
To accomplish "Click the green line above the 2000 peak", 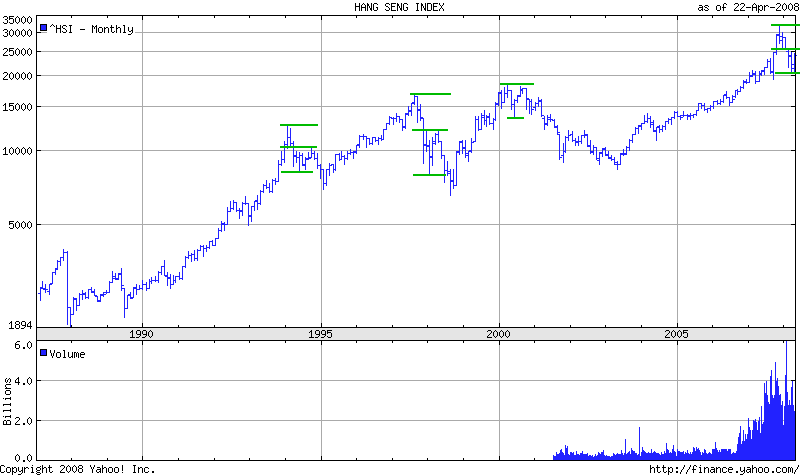I will pyautogui.click(x=517, y=84).
